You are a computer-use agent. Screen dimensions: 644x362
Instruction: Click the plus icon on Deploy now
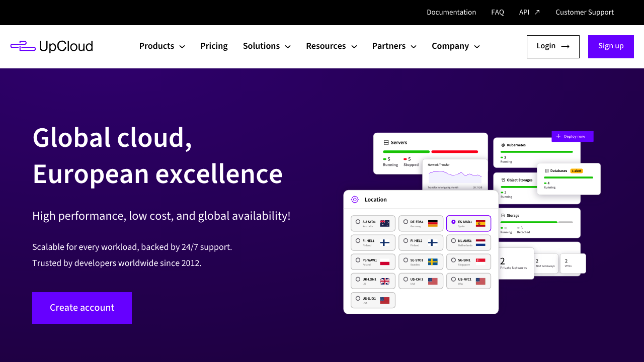click(558, 136)
